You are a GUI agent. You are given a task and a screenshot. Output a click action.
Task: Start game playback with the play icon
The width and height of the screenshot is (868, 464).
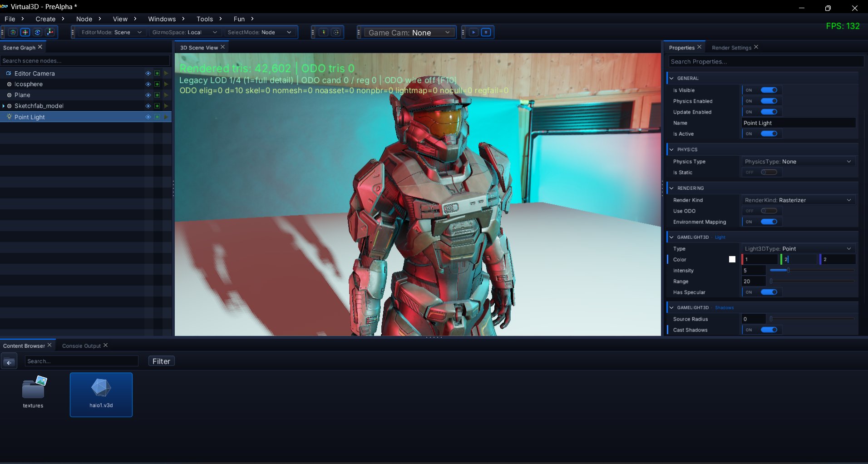click(473, 32)
